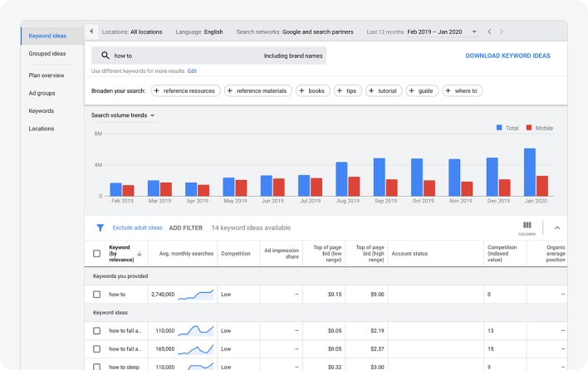Click Avg. monthly searches column header
The height and width of the screenshot is (370, 588).
point(186,254)
